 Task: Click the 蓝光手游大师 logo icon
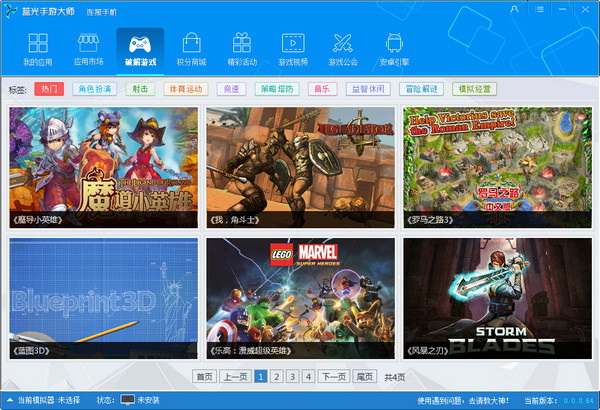point(11,11)
